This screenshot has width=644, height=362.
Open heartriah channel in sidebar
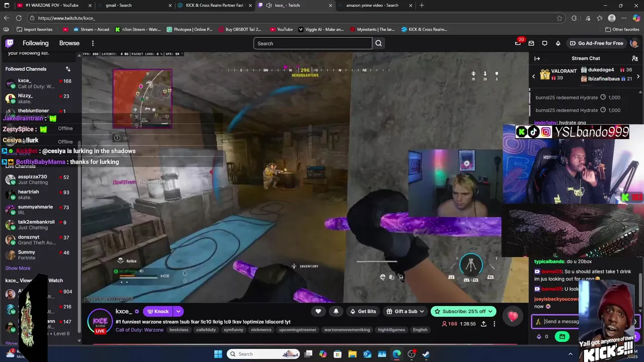coord(38,195)
